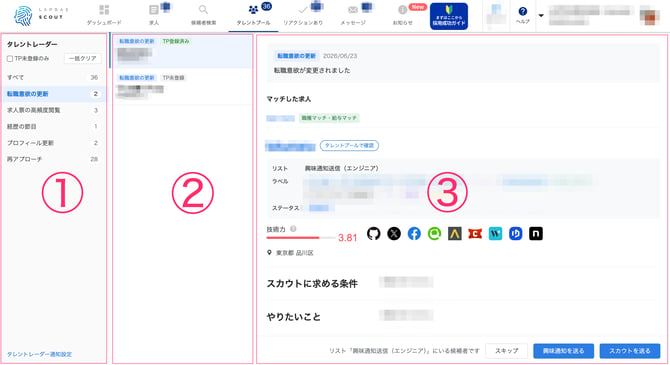This screenshot has width=670, height=365.
Task: Select the 求人票の高頻度閲覧 filter
Action: coord(53,110)
